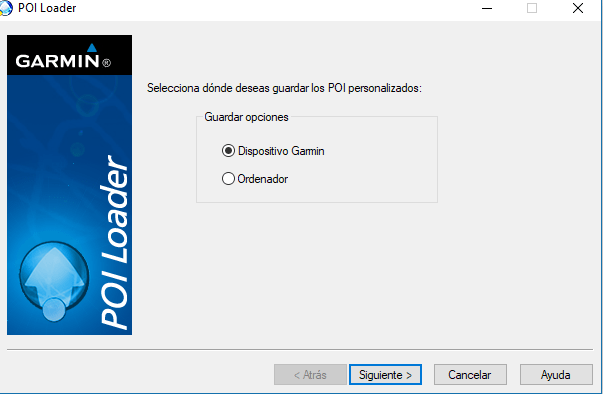Click the Garmin logo banner
Image resolution: width=603 pixels, height=394 pixels.
coord(69,55)
